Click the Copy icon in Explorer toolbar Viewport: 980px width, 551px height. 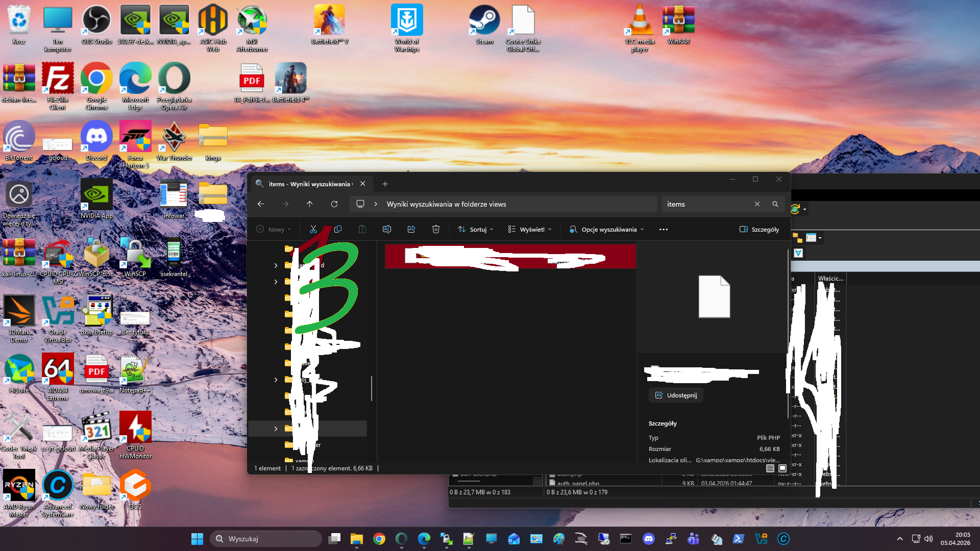point(338,230)
